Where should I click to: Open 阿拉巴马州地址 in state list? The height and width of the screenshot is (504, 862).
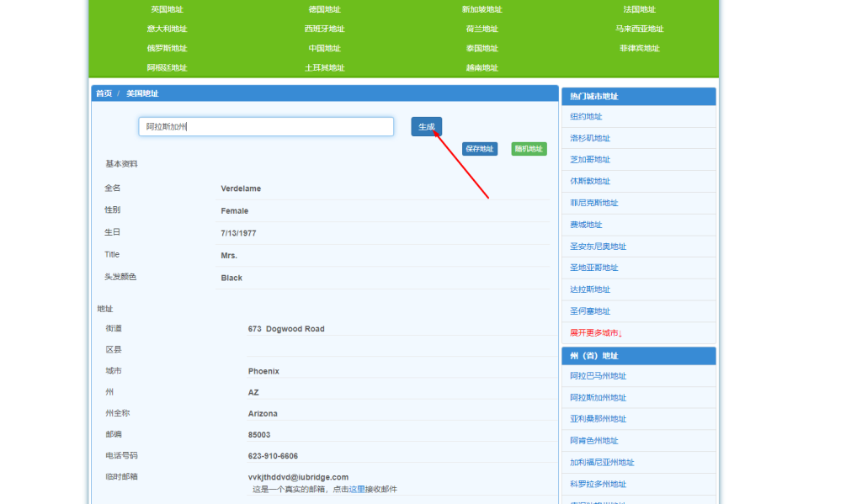(599, 376)
